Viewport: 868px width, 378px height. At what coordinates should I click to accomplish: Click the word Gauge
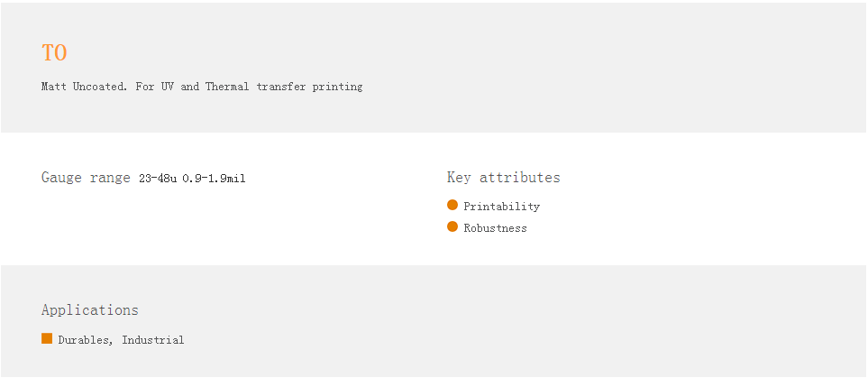point(62,178)
